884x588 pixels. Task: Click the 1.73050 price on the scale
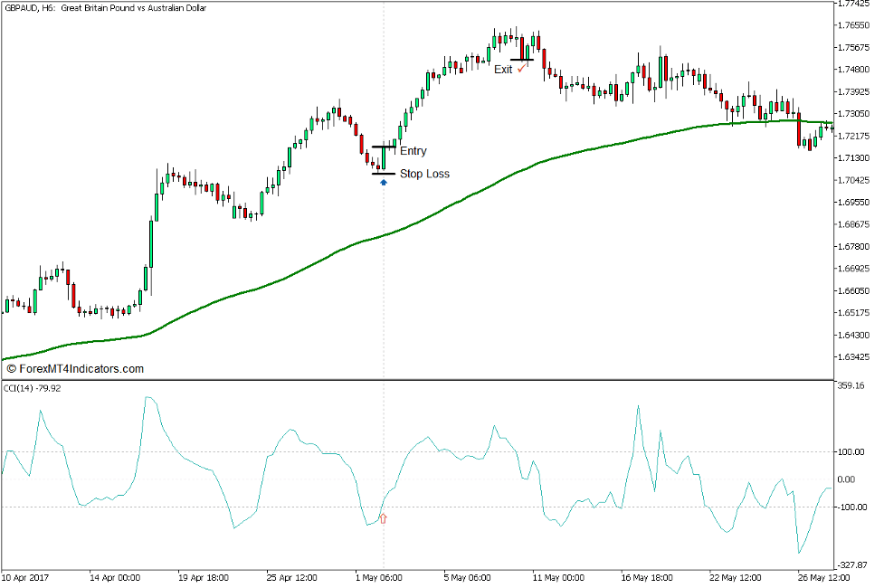coord(856,117)
